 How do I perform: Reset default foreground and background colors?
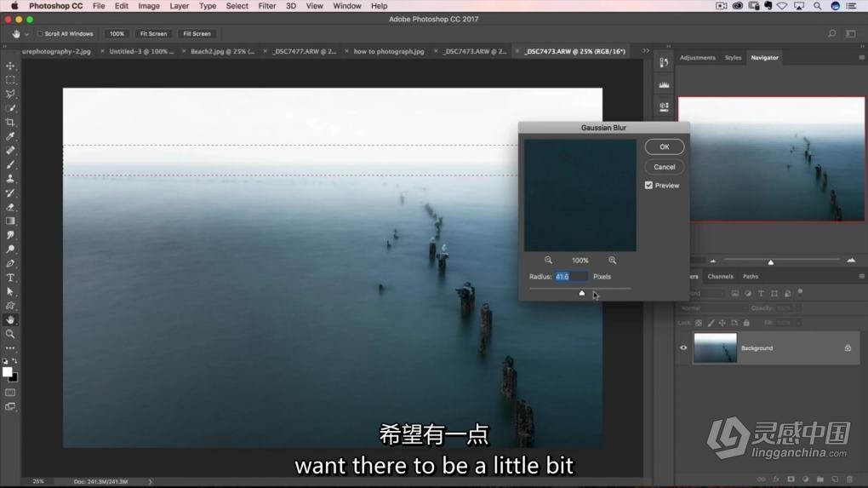pyautogui.click(x=5, y=361)
